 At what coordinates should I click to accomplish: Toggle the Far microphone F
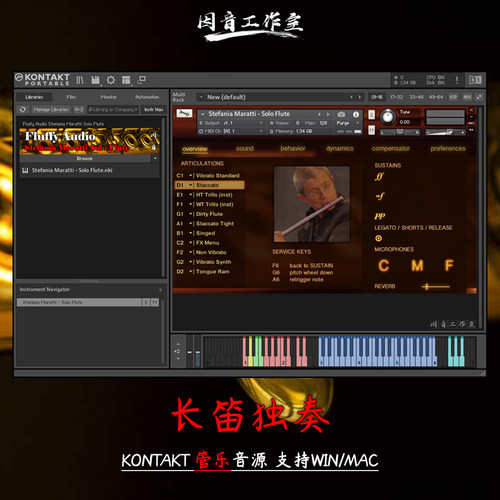tap(449, 266)
